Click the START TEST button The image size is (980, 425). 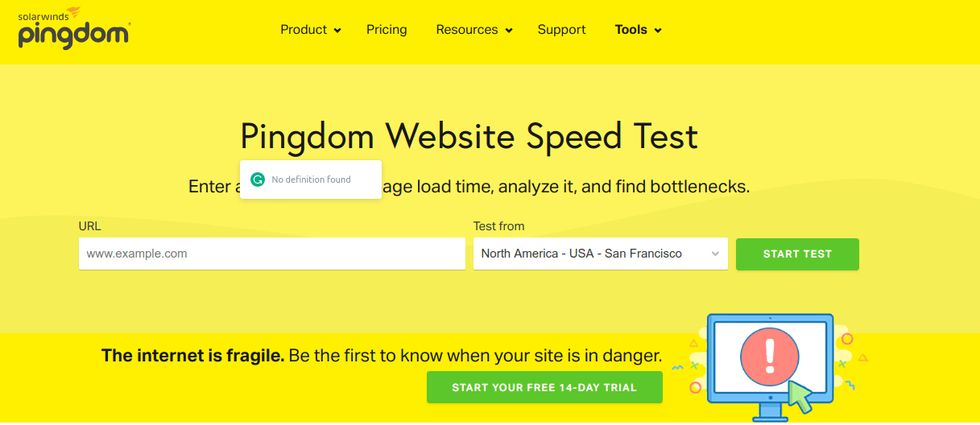point(797,254)
